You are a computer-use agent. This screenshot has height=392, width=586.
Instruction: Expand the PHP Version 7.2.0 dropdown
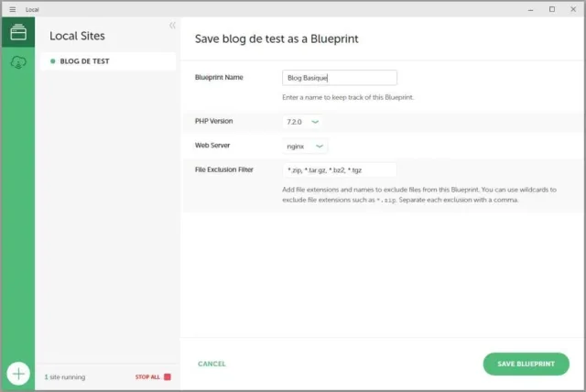pyautogui.click(x=303, y=121)
